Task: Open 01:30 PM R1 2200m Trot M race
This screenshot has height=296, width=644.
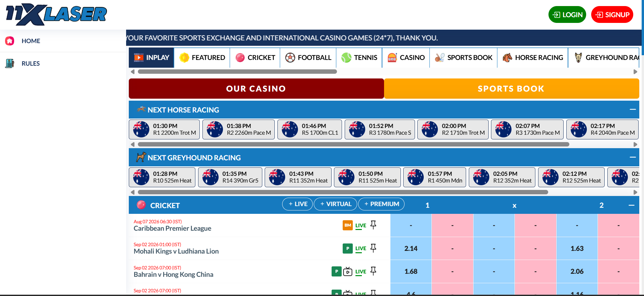Action: point(164,129)
